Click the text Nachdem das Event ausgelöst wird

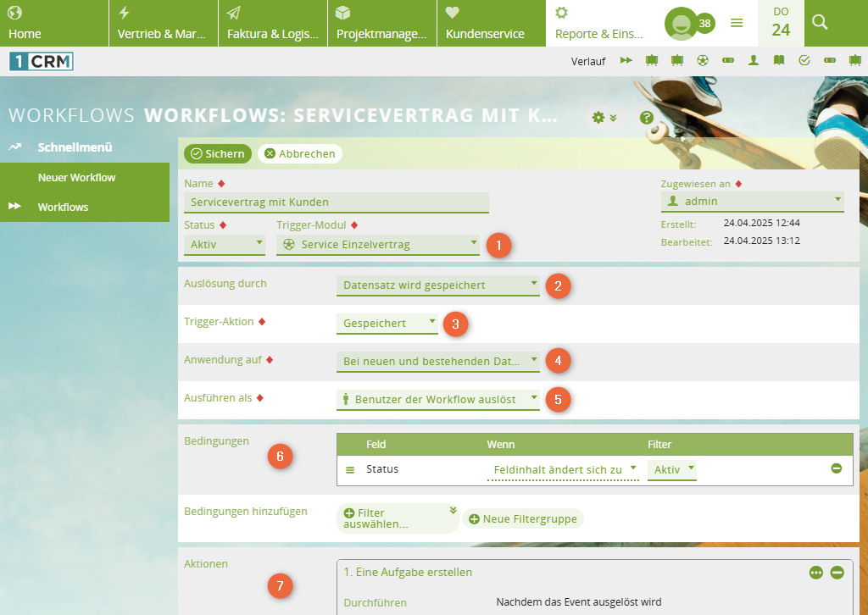[x=578, y=601]
